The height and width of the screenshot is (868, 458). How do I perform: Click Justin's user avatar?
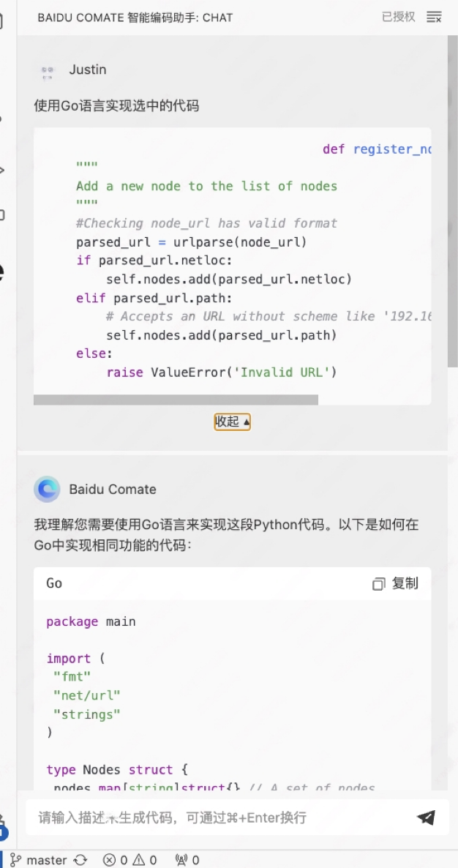(x=48, y=70)
